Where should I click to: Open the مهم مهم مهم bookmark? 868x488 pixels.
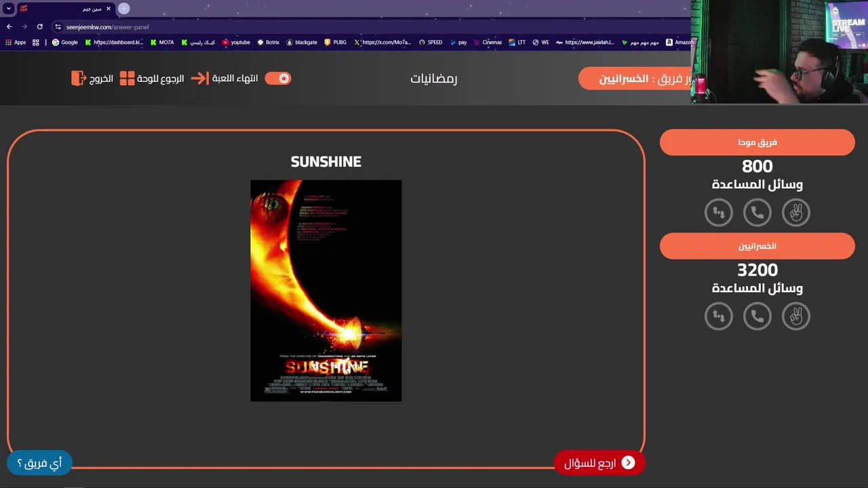click(x=640, y=42)
